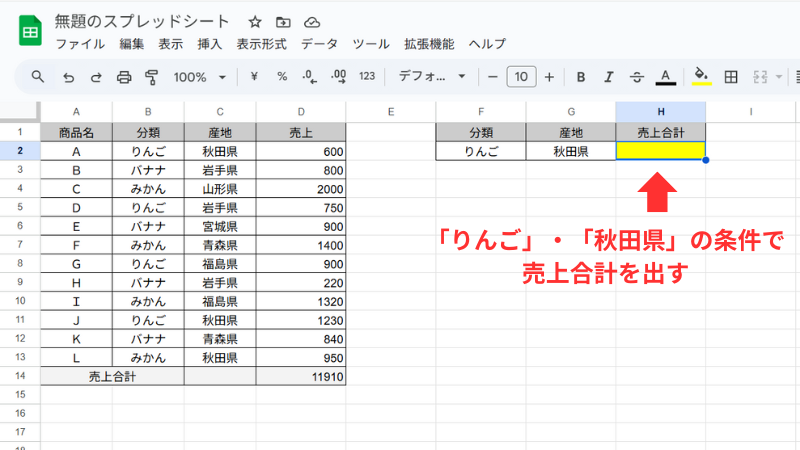Click 秋田県 in cell G2
This screenshot has width=800, height=450.
tap(571, 151)
